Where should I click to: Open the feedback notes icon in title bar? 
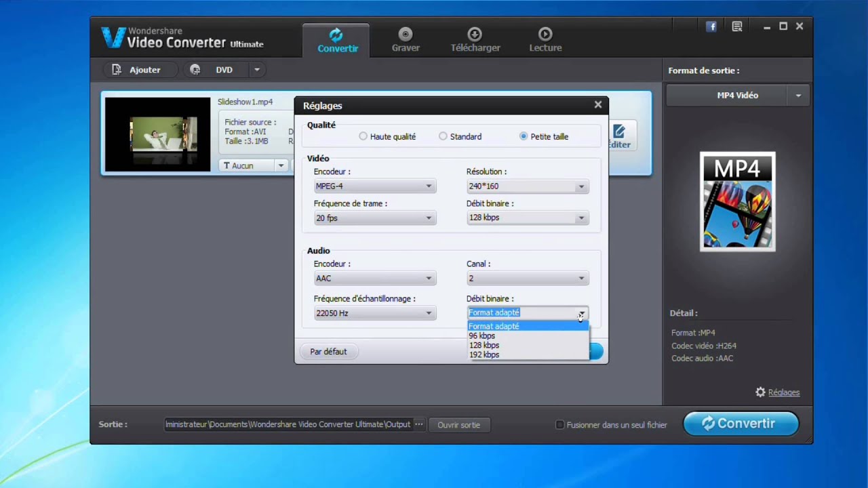click(737, 26)
